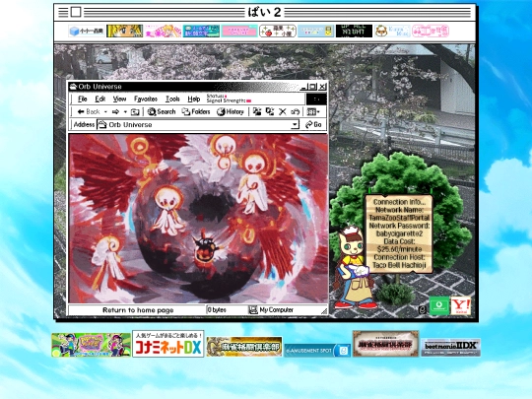Click the striped lines icon in outer title bar

click(x=63, y=12)
